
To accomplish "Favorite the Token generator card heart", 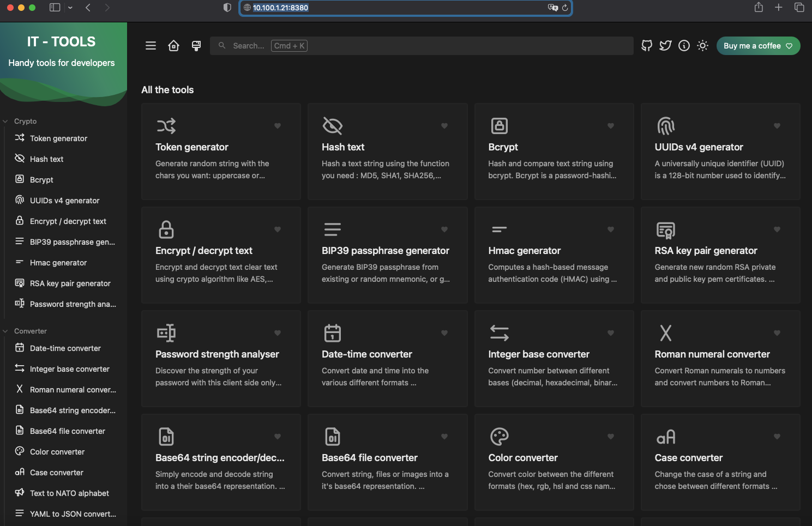I will tap(278, 126).
